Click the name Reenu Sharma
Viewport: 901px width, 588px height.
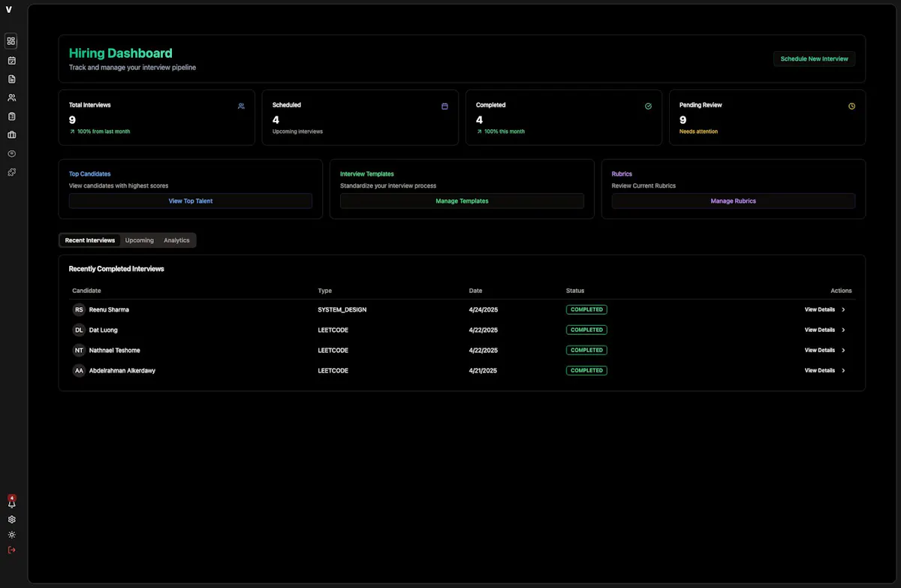(109, 309)
